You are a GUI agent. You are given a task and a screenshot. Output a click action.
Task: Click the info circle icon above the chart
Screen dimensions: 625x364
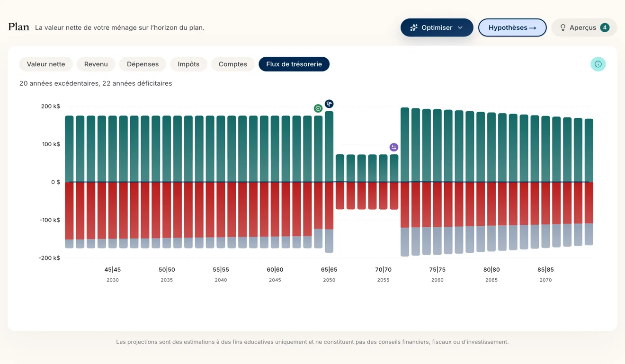(598, 64)
